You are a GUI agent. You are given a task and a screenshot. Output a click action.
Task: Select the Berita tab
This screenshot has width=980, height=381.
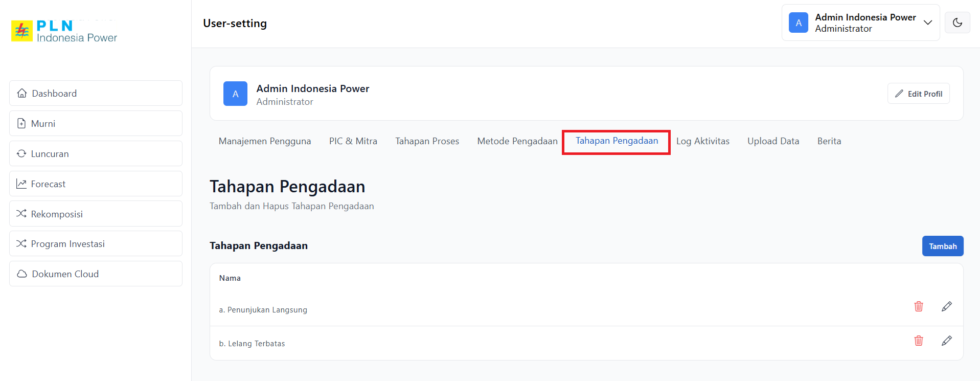(x=829, y=141)
